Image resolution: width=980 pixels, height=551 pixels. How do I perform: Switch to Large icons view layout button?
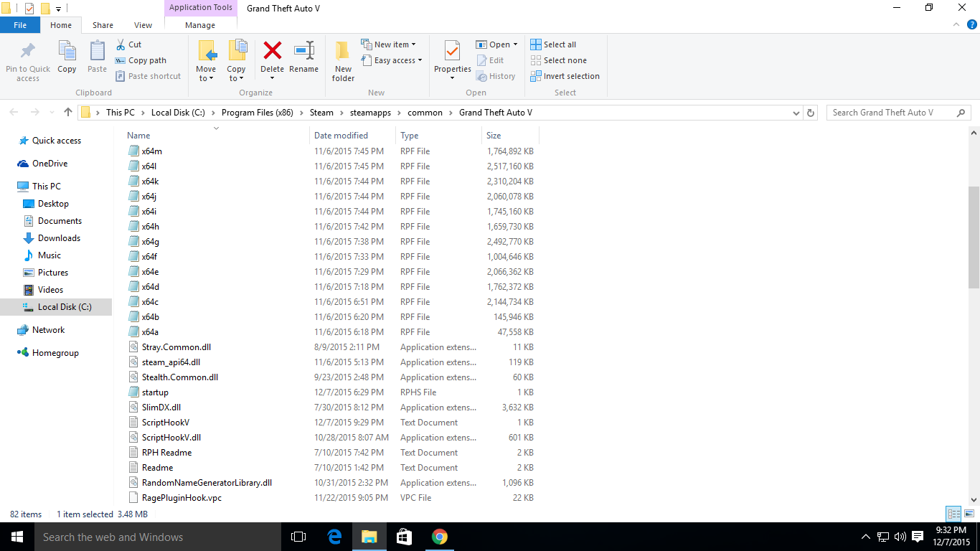[x=969, y=514]
